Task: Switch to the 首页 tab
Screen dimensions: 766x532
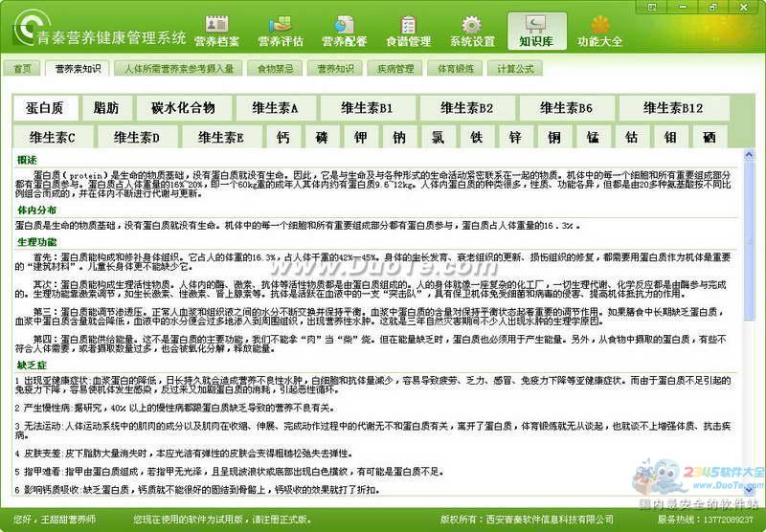Action: [x=21, y=68]
